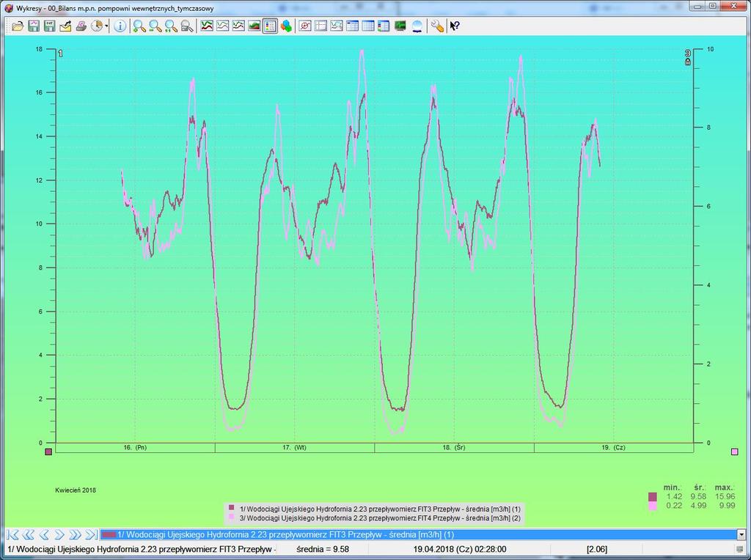The image size is (751, 560).
Task: Toggle the legend display toolbar button
Action: point(270,26)
